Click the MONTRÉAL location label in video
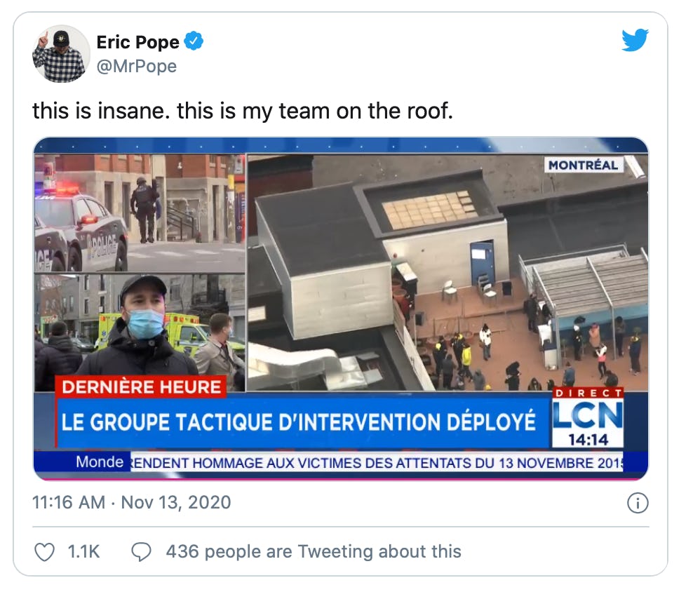 pyautogui.click(x=584, y=165)
